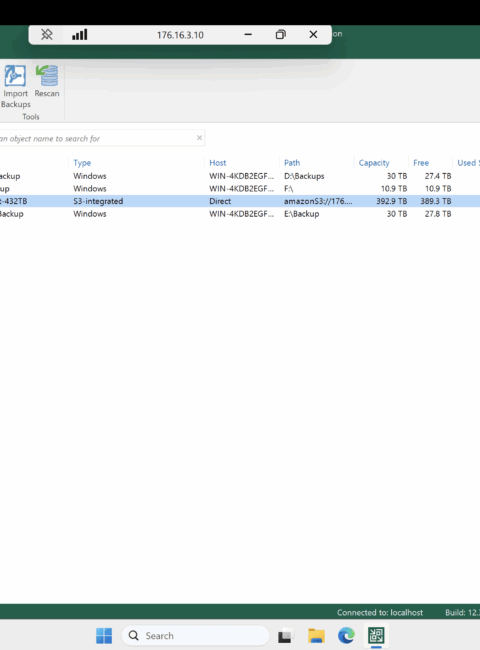
Task: Restore down the remote session window
Action: [x=281, y=34]
